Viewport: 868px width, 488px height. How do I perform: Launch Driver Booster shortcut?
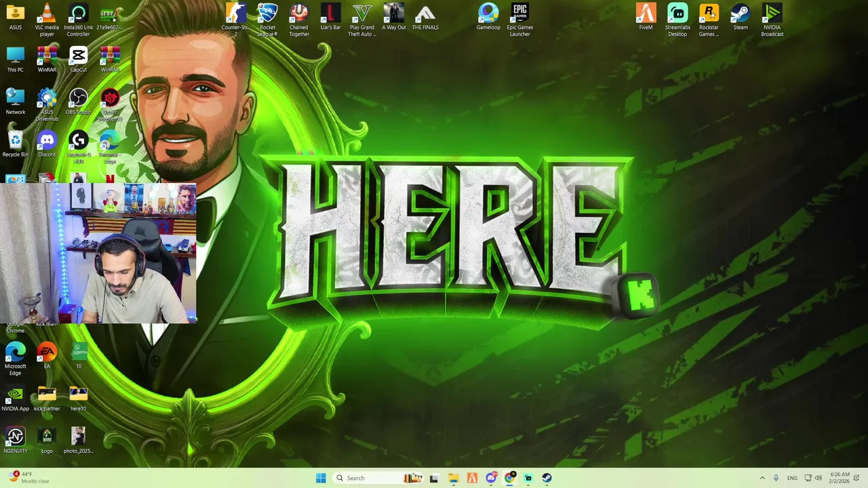tap(109, 105)
